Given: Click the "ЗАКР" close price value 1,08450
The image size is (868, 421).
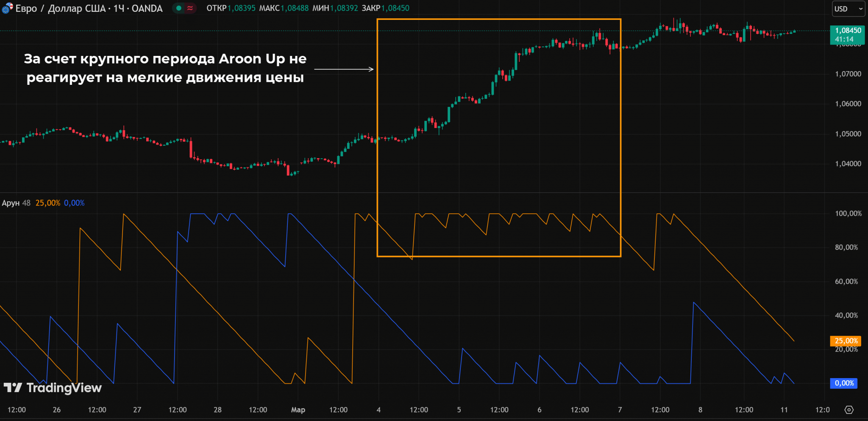Looking at the screenshot, I should pos(395,8).
